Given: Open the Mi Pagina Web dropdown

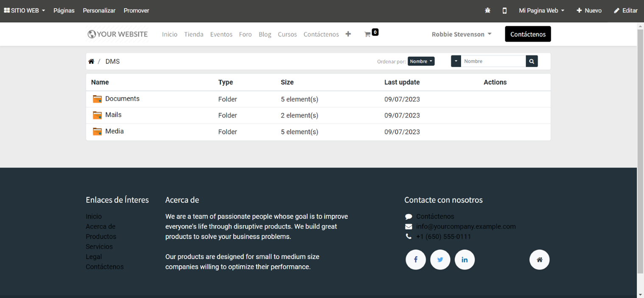Looking at the screenshot, I should coord(541,11).
